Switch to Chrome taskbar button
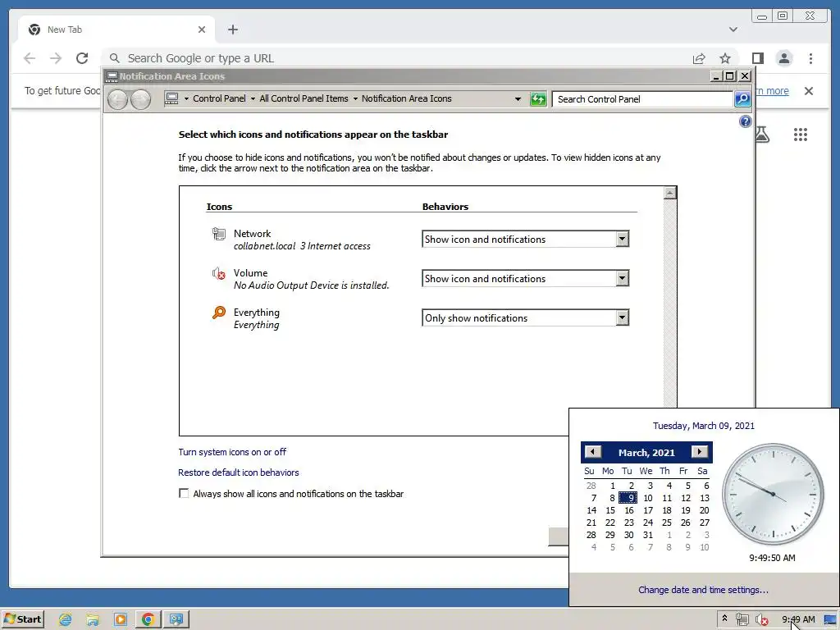The image size is (840, 630). coord(148,620)
